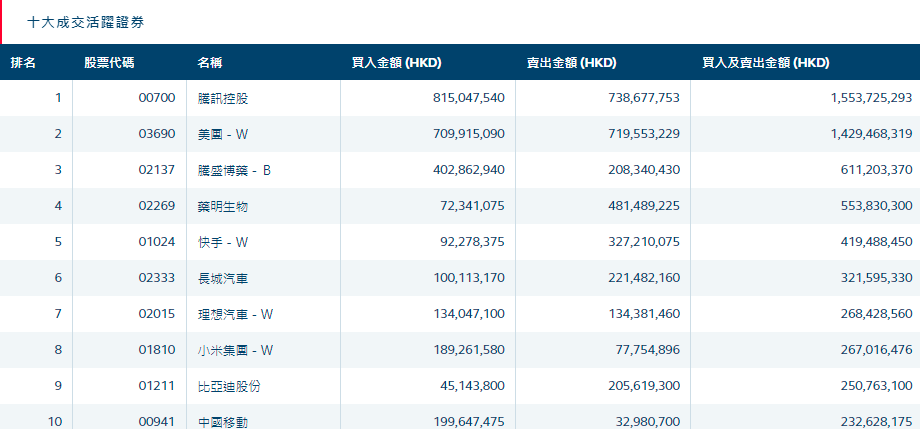
Task: Click buy amount 815,047,540
Action: coord(469,98)
